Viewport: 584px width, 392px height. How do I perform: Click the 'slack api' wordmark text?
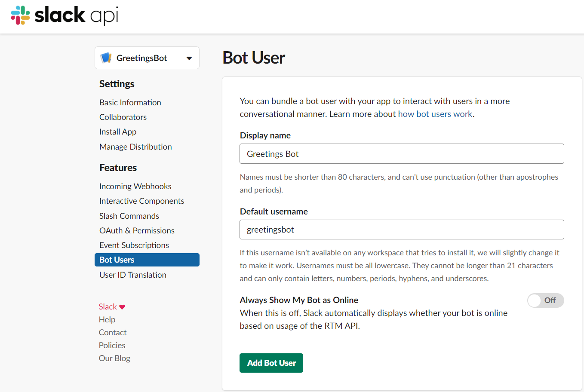coord(77,15)
